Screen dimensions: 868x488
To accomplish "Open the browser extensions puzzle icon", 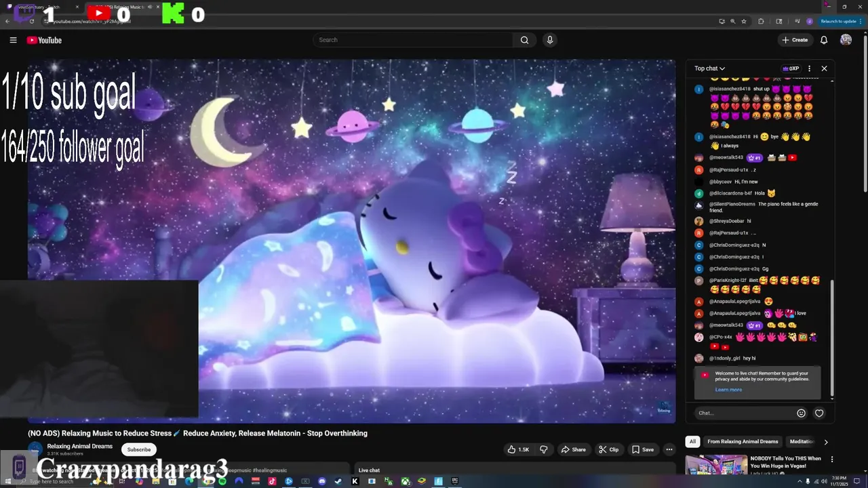I will (x=761, y=21).
